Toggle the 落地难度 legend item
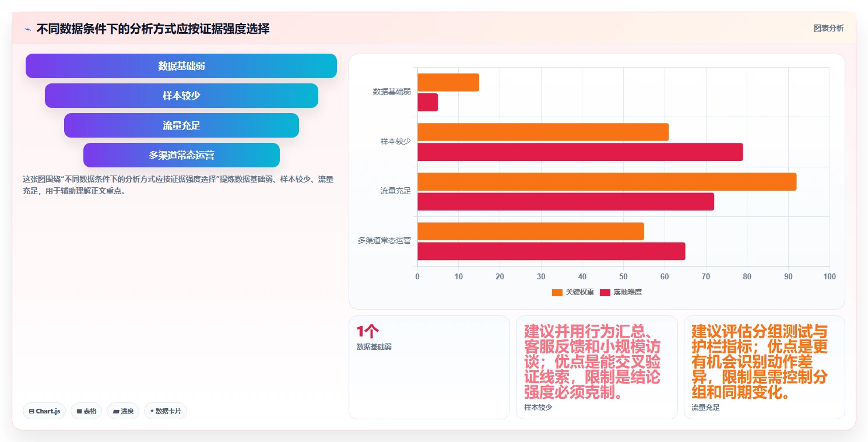 pos(621,292)
